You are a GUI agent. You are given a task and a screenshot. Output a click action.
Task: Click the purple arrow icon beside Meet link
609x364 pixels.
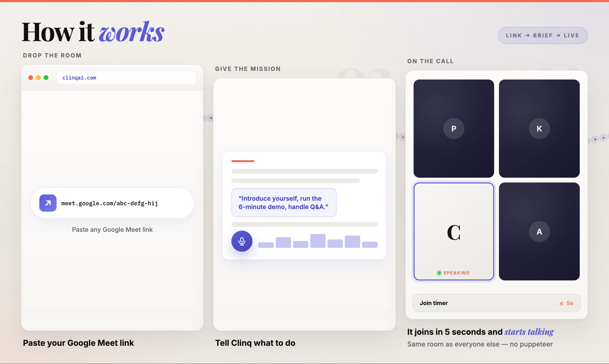coord(48,203)
